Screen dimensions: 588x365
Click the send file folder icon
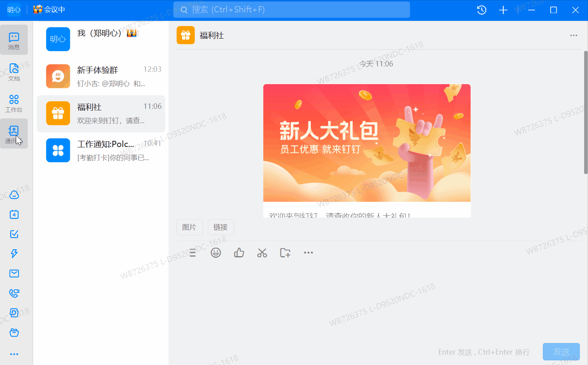[x=285, y=253]
